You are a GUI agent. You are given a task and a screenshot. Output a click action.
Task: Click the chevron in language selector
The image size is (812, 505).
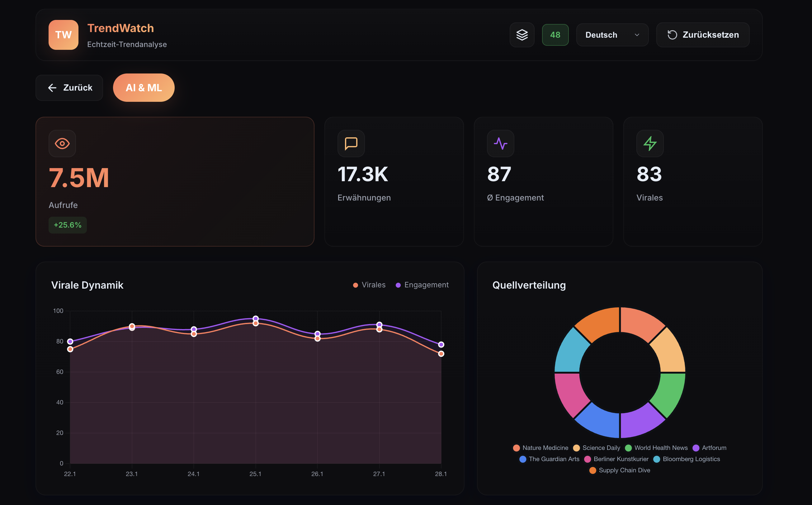[x=637, y=35]
